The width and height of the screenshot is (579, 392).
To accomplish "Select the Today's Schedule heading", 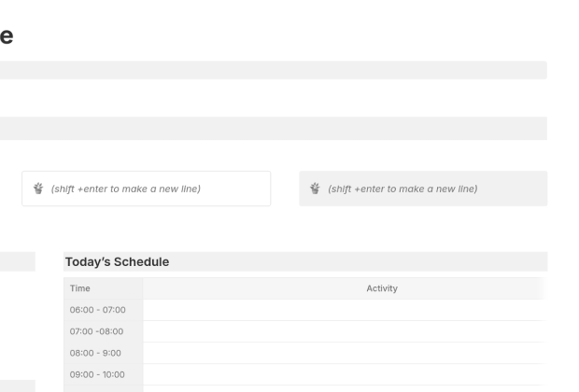I will coord(116,262).
